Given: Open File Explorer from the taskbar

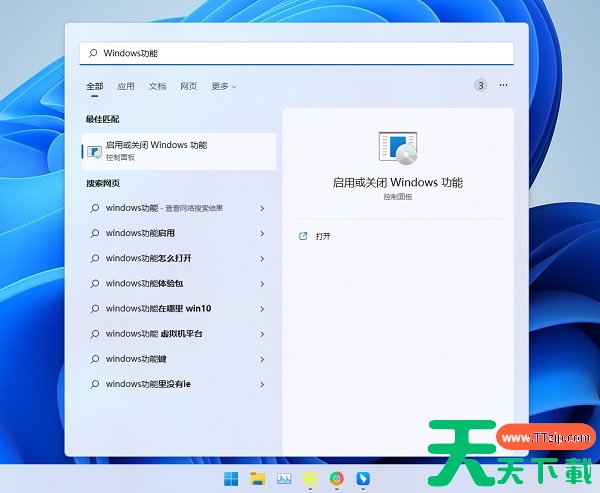Looking at the screenshot, I should click(258, 478).
